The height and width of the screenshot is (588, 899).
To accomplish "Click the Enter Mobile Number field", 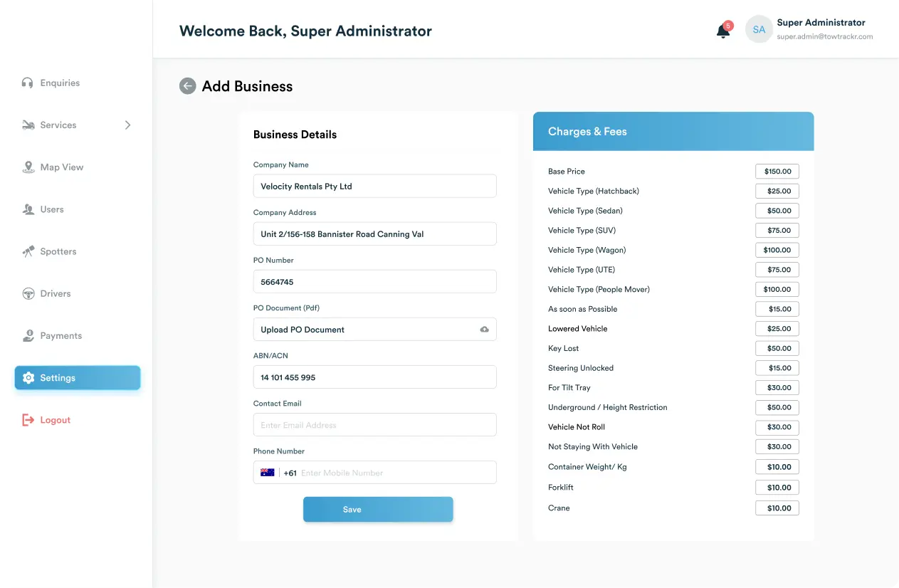I will point(395,473).
